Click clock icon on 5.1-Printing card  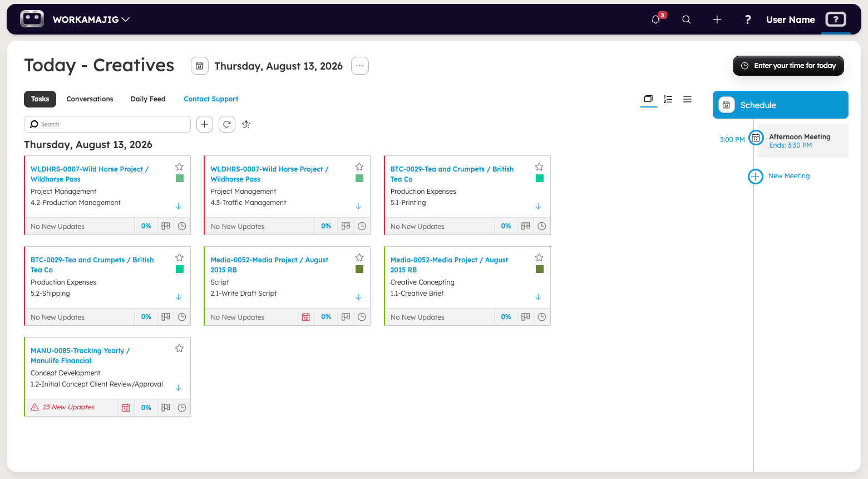[x=542, y=226]
